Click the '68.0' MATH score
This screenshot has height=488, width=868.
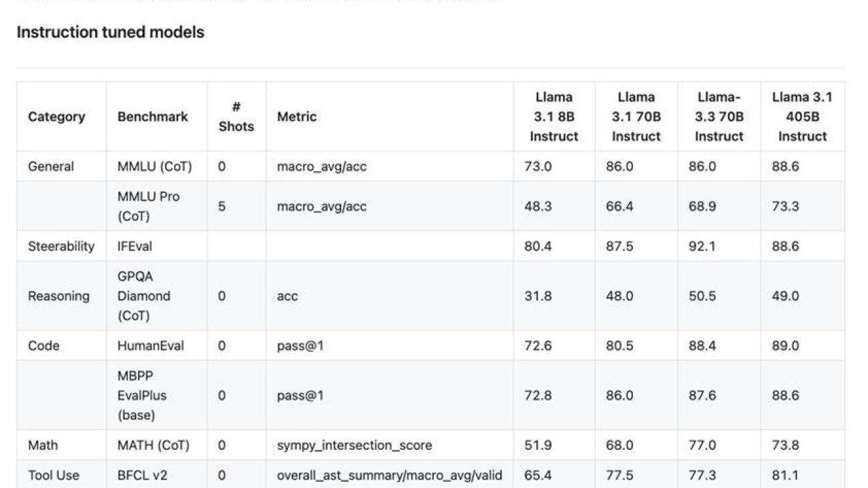pyautogui.click(x=620, y=445)
